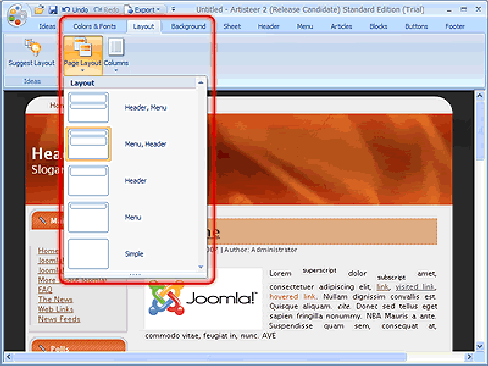Image resolution: width=488 pixels, height=366 pixels.
Task: Open the Columns dropdown
Action: [116, 55]
